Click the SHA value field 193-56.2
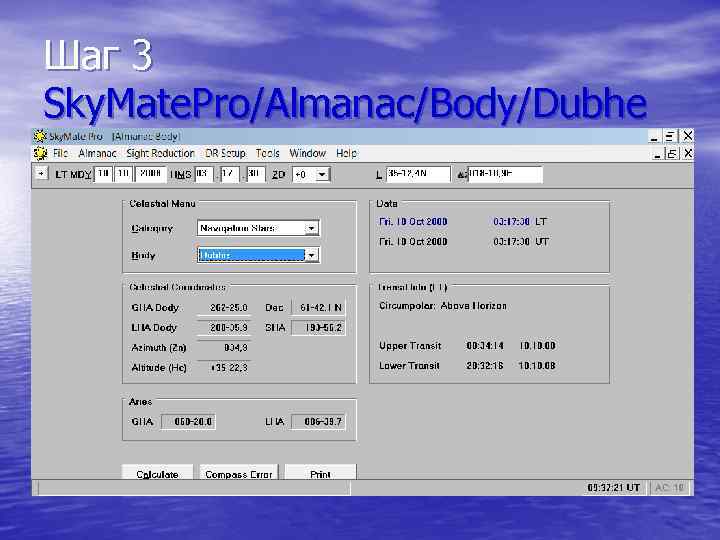Screen dimensions: 720x540 click(318, 327)
